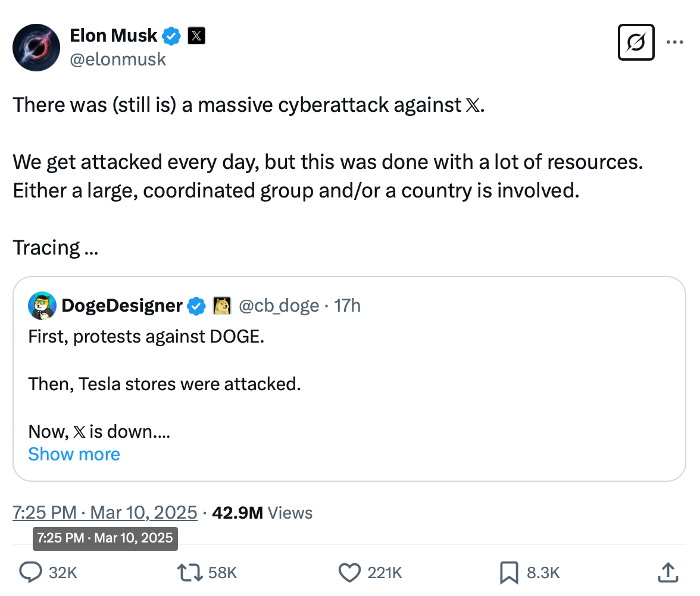Open the @cb_doge handle
Image resolution: width=700 pixels, height=596 pixels.
coord(279,306)
